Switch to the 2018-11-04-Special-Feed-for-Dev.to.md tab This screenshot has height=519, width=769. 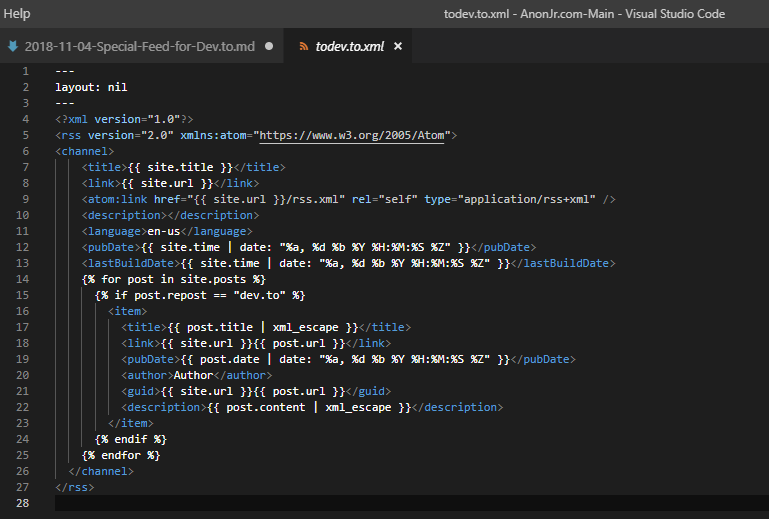(x=140, y=47)
